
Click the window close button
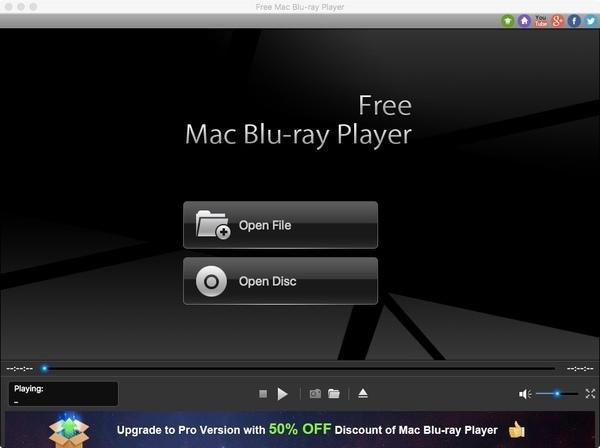(x=8, y=7)
